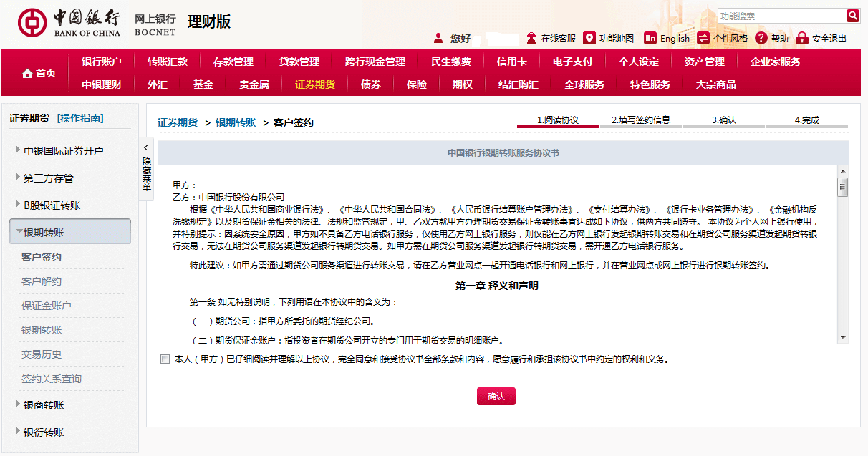
Task: Open the 贷款管理 menu
Action: [299, 62]
